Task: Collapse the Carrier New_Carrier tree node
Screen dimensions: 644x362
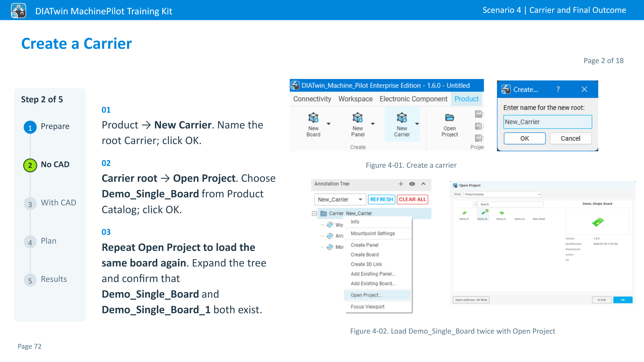Action: coord(314,213)
